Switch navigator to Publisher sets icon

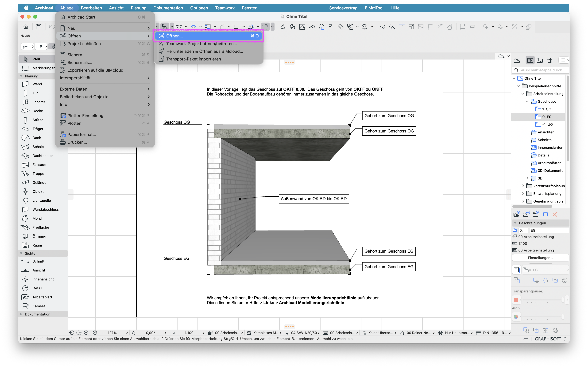549,60
